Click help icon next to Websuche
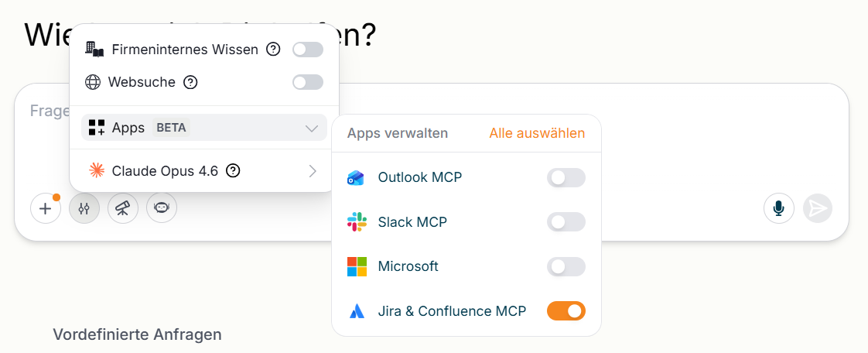868x353 pixels. (190, 83)
